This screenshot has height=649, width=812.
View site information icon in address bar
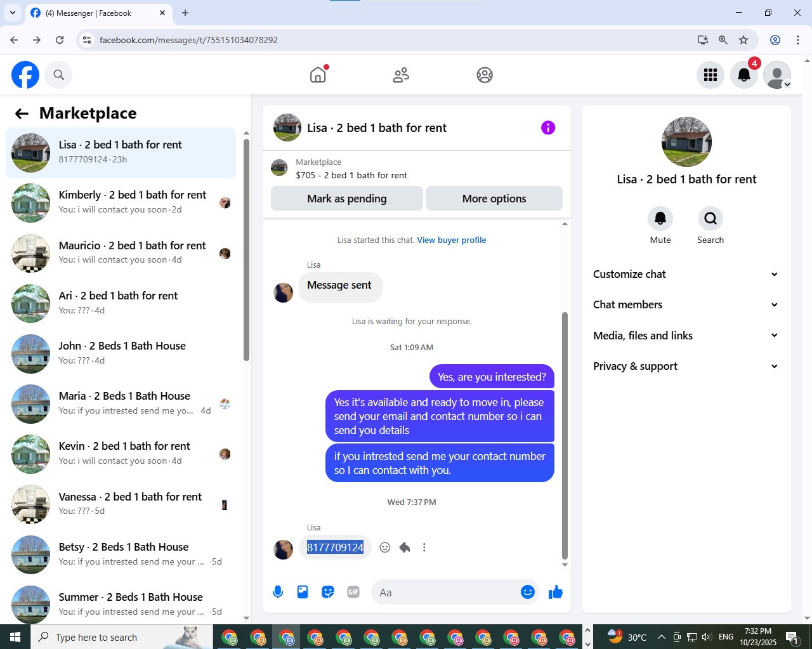[x=88, y=40]
